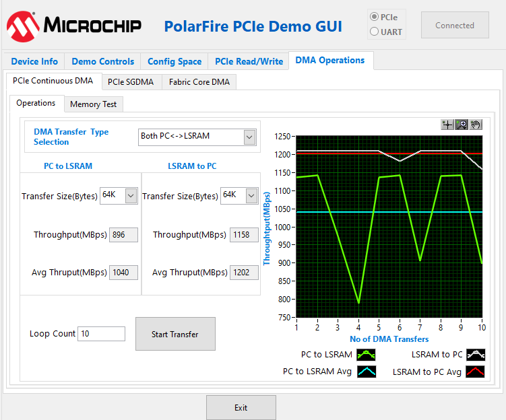
Task: Click the PC to LSRAM green plot legend icon
Action: 366,355
